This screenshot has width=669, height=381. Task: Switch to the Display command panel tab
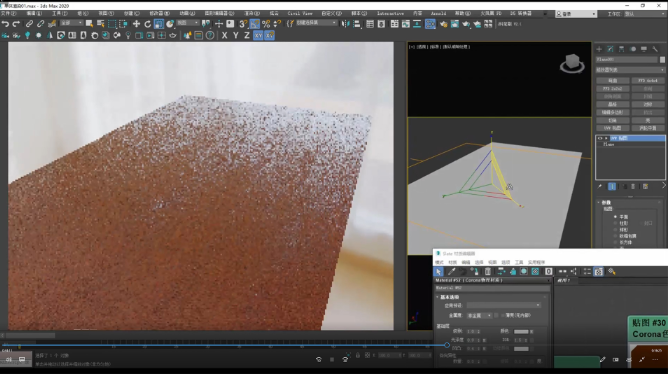644,49
